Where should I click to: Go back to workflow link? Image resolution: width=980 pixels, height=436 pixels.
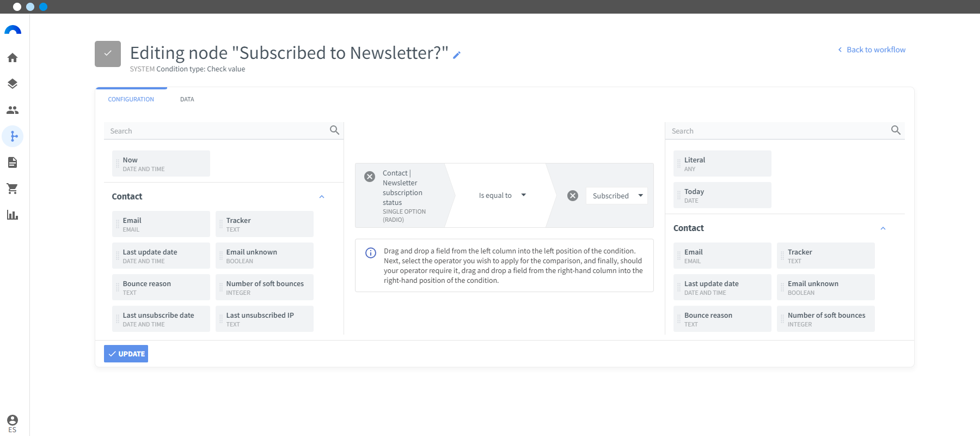(x=872, y=50)
